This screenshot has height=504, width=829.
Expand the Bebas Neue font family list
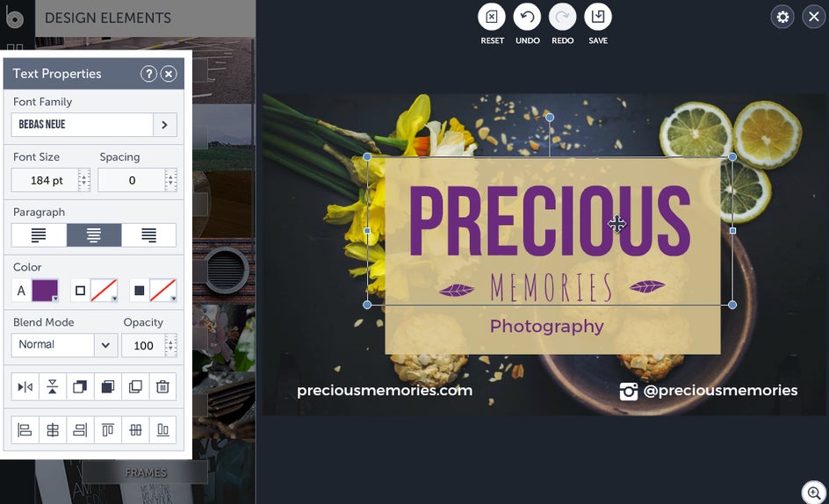click(x=164, y=125)
